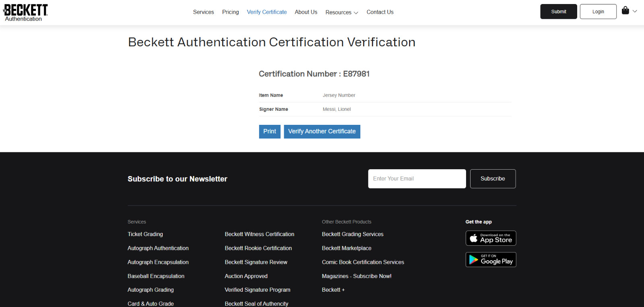Click the Get it on Google Play badge
The image size is (644, 307).
click(491, 260)
